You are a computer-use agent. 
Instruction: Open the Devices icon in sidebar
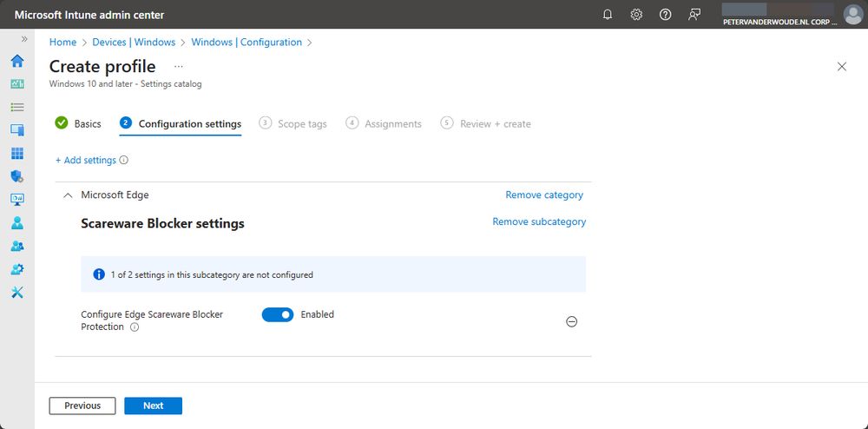(17, 130)
